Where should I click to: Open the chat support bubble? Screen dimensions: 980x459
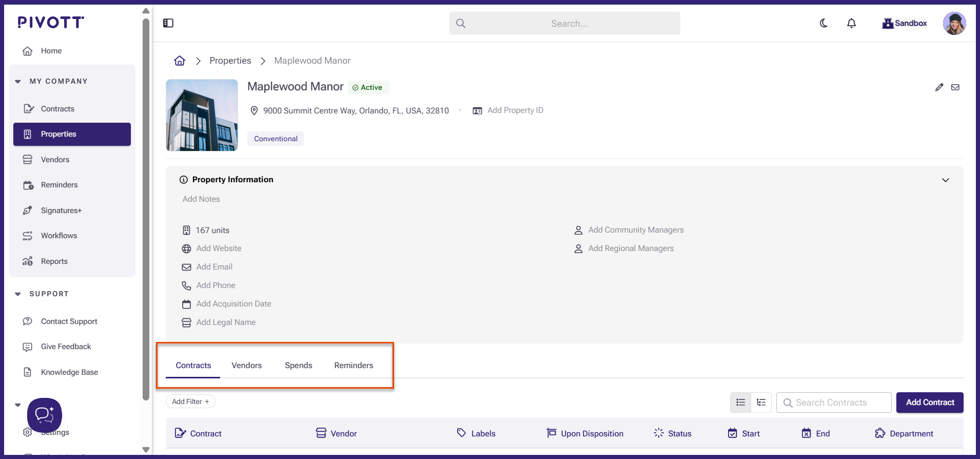tap(45, 415)
